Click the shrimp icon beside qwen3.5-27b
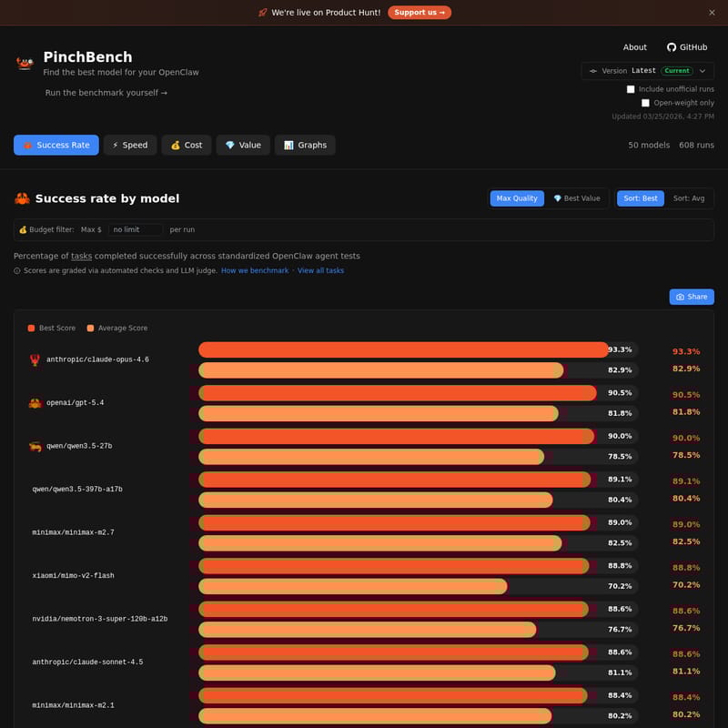Image resolution: width=728 pixels, height=728 pixels. click(35, 446)
